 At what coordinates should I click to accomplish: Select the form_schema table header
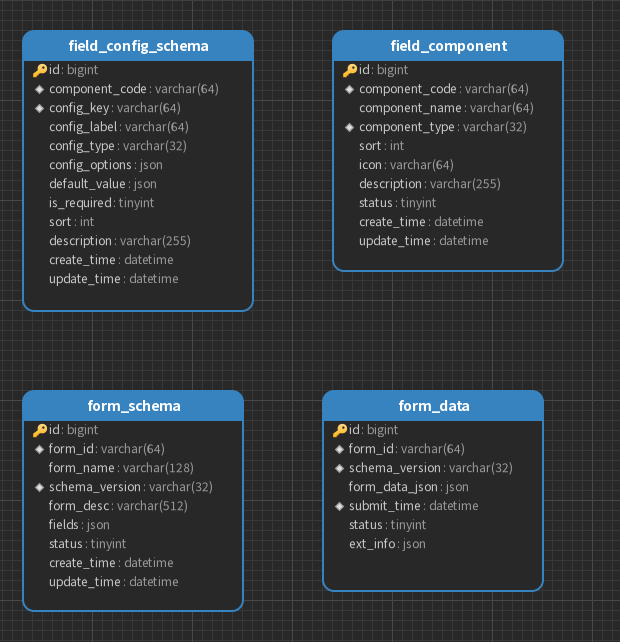tap(133, 406)
